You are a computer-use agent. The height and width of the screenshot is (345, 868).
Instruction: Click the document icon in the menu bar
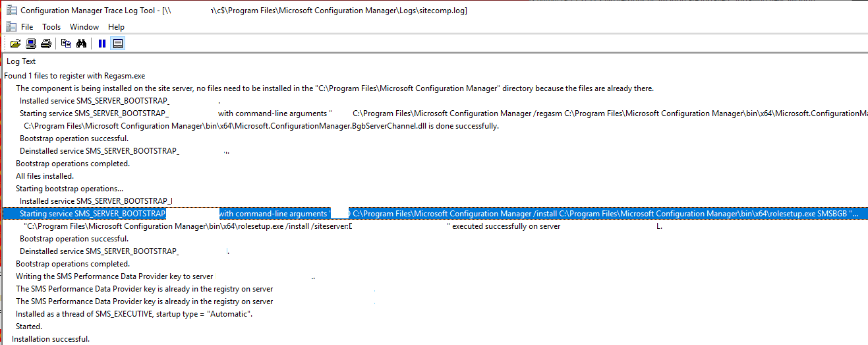pos(10,27)
